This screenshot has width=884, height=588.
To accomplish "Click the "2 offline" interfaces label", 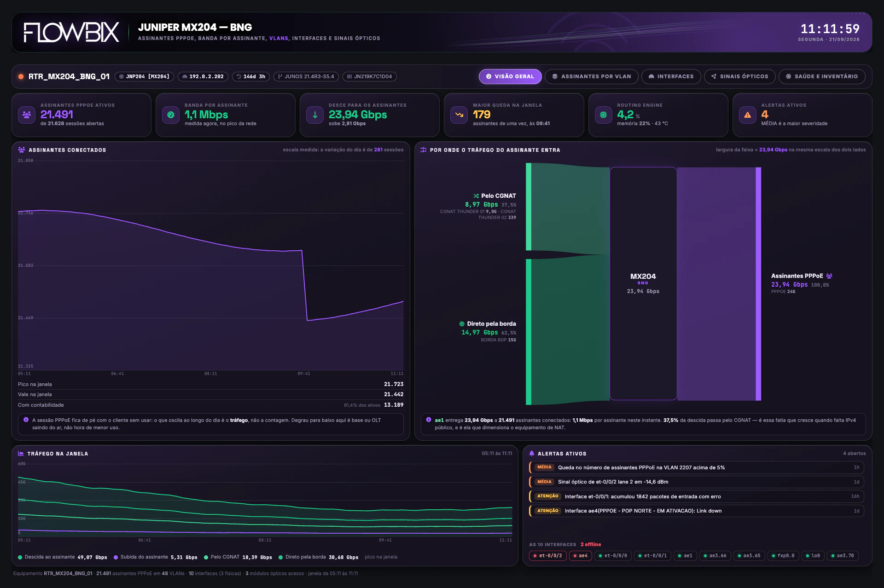I will coord(591,544).
